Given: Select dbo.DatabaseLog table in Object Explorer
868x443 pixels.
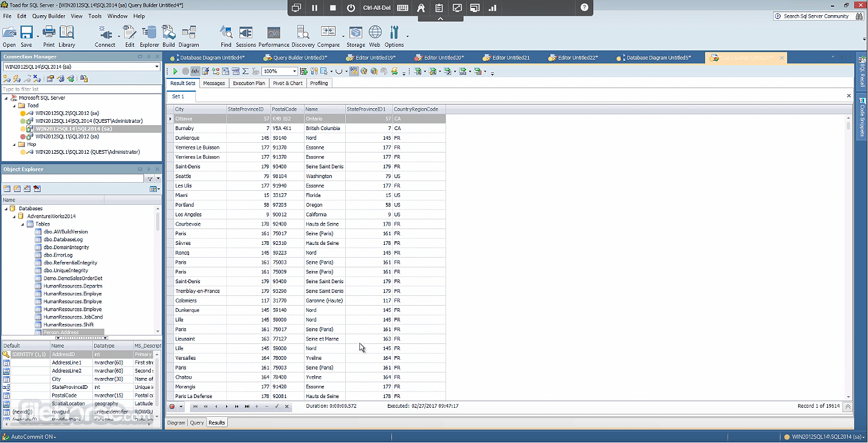Looking at the screenshot, I should (x=63, y=239).
